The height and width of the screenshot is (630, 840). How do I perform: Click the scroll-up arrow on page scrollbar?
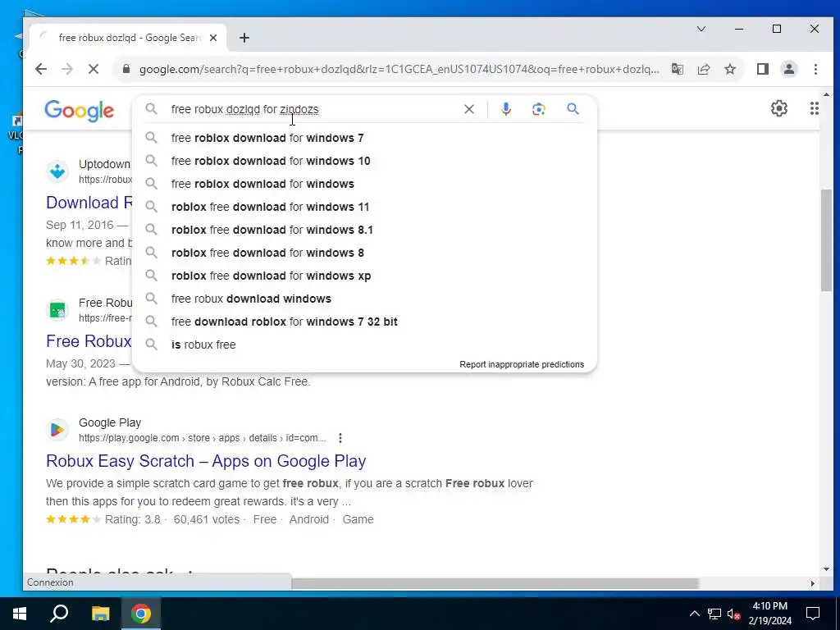click(x=826, y=94)
